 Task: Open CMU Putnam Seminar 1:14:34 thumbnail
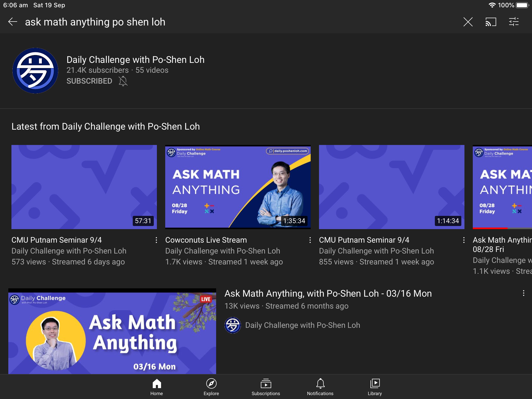(x=392, y=187)
